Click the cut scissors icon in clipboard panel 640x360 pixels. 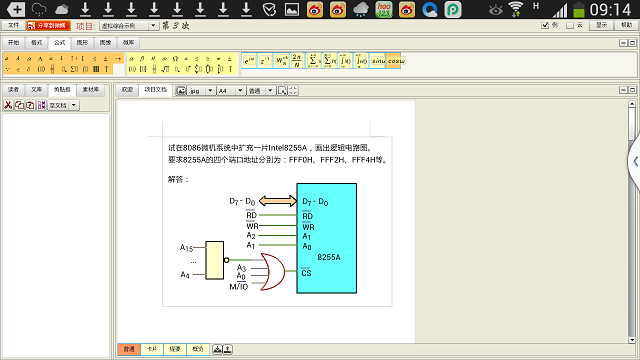pos(8,105)
